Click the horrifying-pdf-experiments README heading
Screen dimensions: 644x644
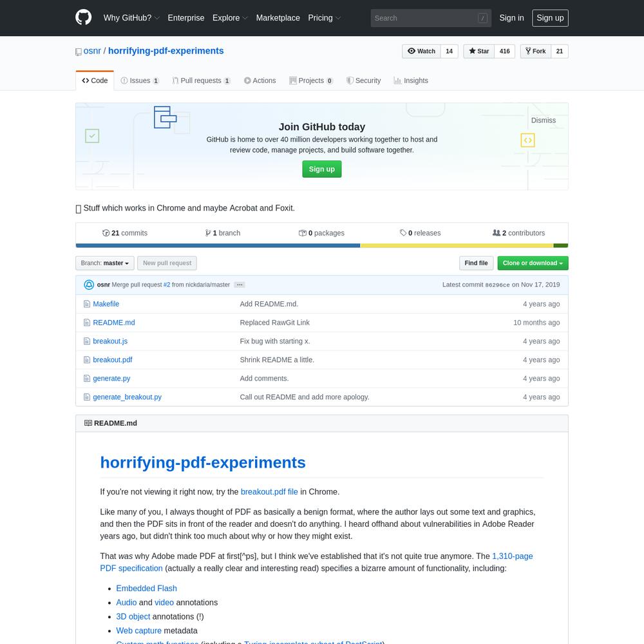click(203, 462)
